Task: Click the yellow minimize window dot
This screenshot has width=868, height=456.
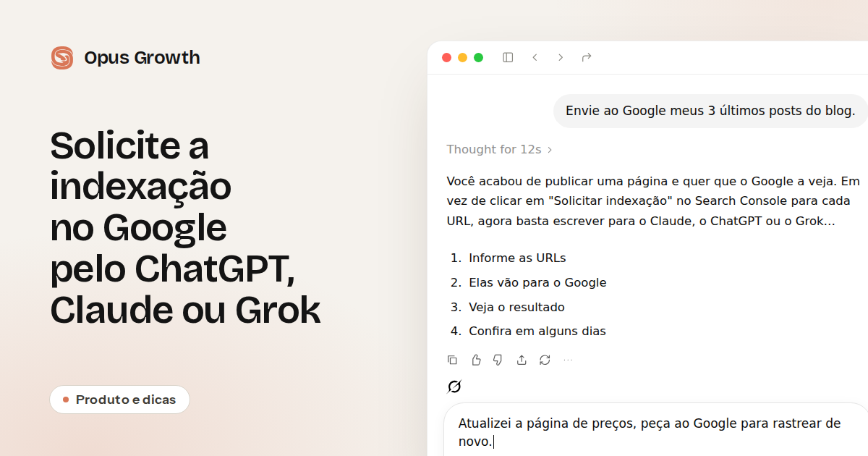Action: (x=462, y=57)
